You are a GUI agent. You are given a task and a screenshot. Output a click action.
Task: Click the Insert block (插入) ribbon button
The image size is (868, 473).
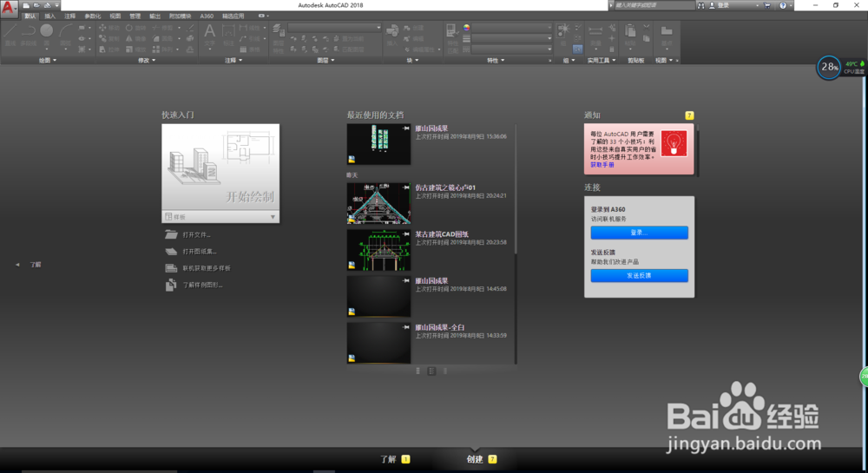(x=392, y=35)
